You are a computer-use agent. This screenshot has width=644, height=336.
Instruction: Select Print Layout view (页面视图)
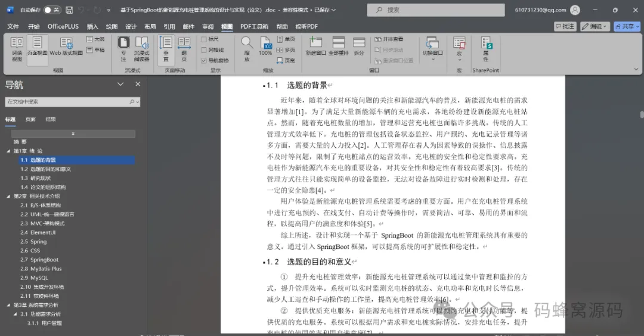click(37, 49)
